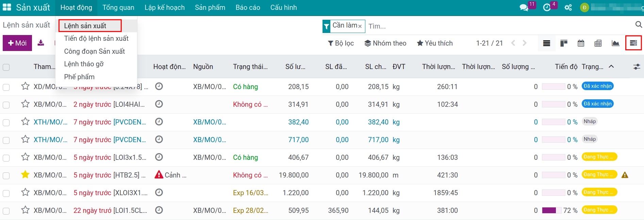
Task: Open the Báo cáo menu
Action: (248, 7)
